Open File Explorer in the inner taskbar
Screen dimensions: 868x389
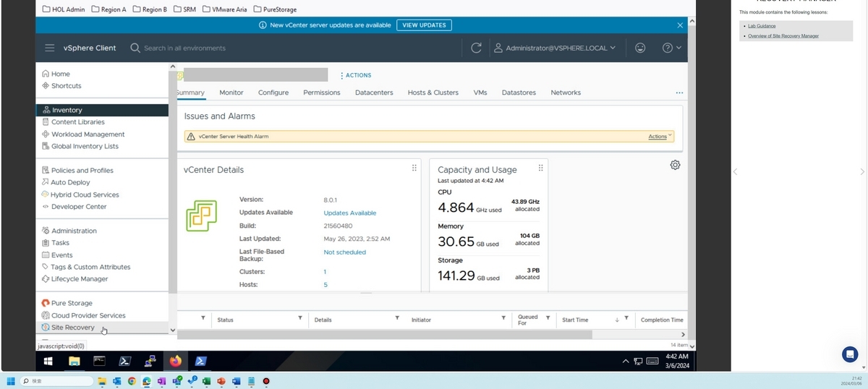point(74,361)
